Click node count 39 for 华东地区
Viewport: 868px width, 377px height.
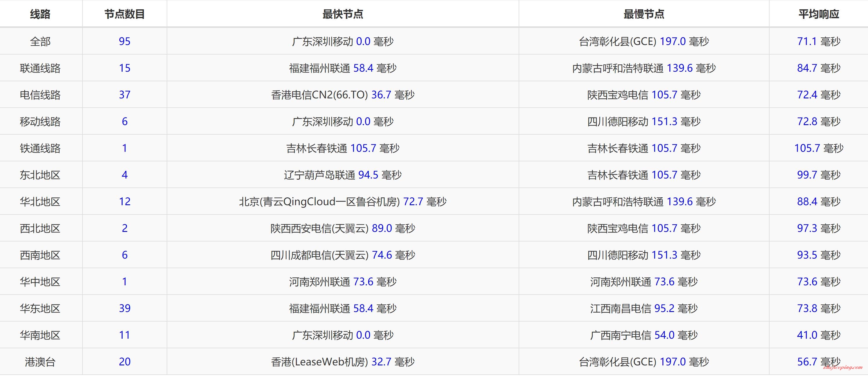[125, 308]
